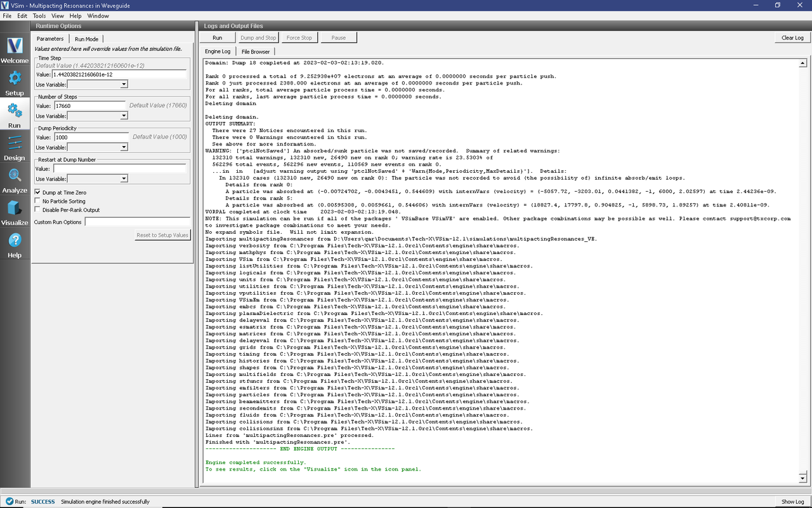This screenshot has width=812, height=508.
Task: Click the Restart at Dump Number value field
Action: click(x=119, y=169)
